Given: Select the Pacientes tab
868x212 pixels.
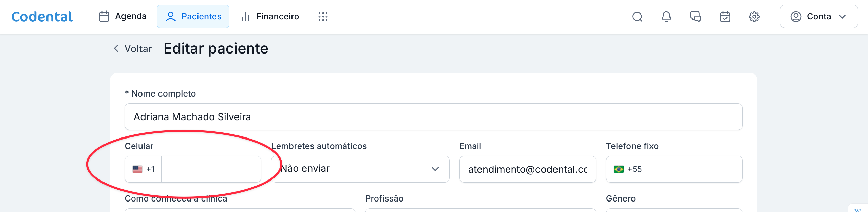Looking at the screenshot, I should pos(193,17).
